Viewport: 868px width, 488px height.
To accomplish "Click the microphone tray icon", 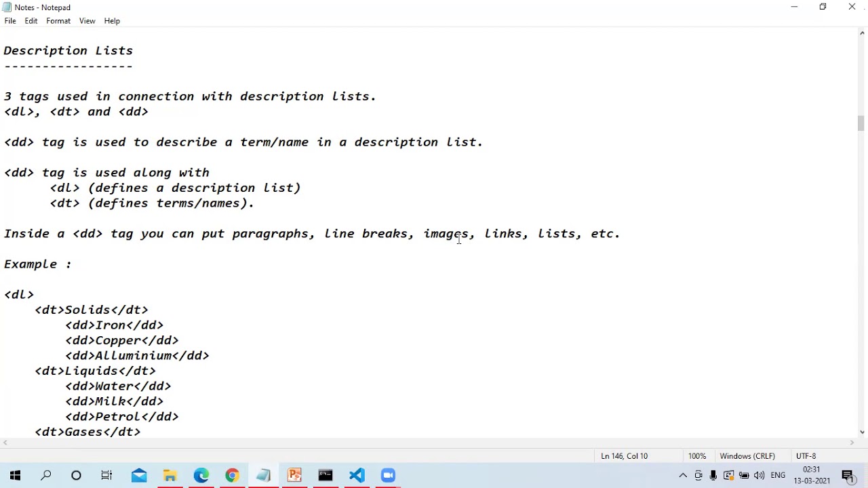I will tap(713, 475).
